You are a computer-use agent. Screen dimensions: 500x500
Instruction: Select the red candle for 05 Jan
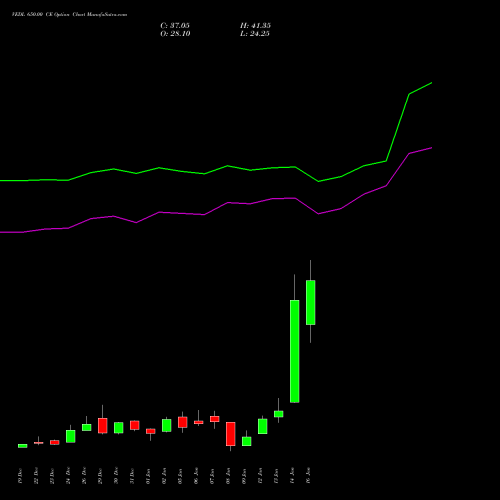point(183,422)
